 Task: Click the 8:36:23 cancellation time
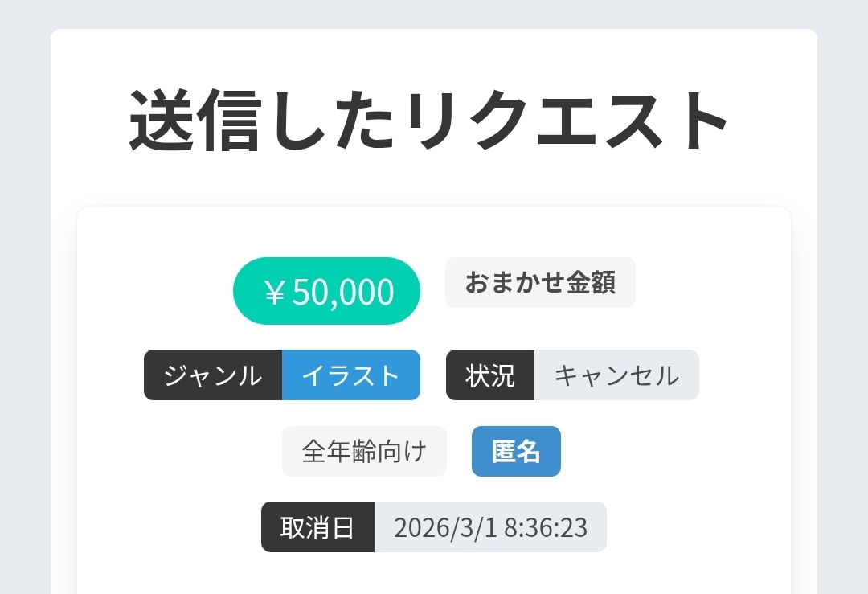coord(547,527)
